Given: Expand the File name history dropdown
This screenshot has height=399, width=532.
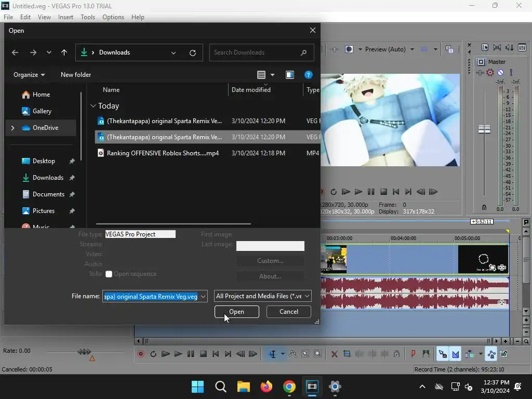Looking at the screenshot, I should tap(203, 296).
